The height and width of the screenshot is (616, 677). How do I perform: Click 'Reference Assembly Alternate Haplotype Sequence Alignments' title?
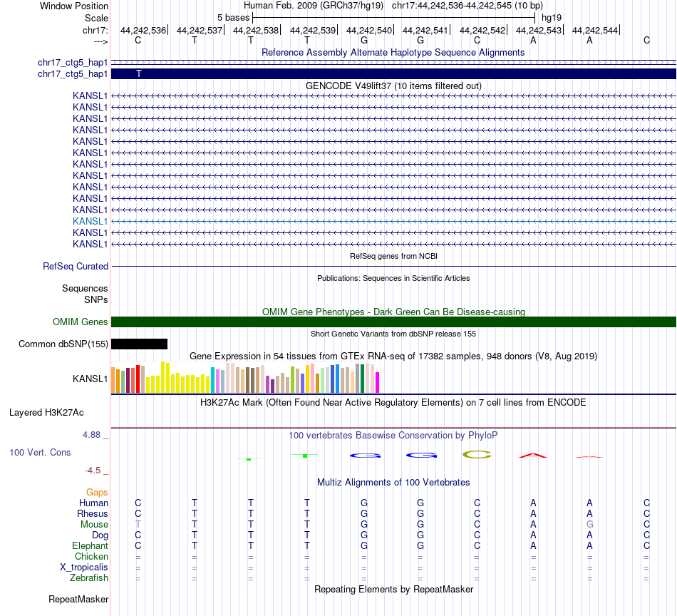pos(393,52)
